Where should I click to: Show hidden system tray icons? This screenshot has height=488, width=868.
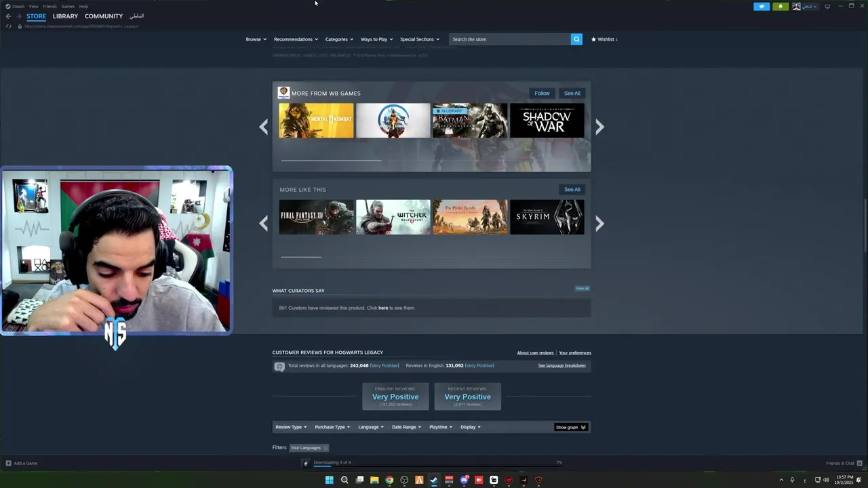pos(781,480)
